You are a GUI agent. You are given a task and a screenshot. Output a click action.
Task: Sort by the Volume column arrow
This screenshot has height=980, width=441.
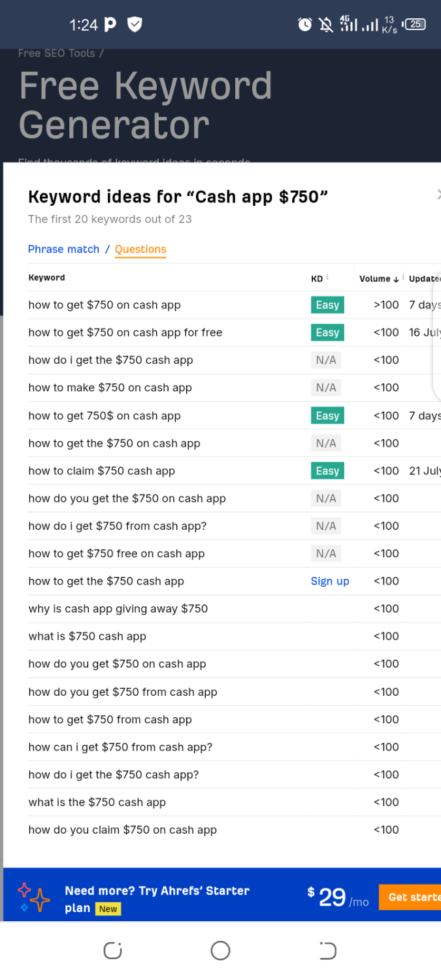pyautogui.click(x=396, y=279)
